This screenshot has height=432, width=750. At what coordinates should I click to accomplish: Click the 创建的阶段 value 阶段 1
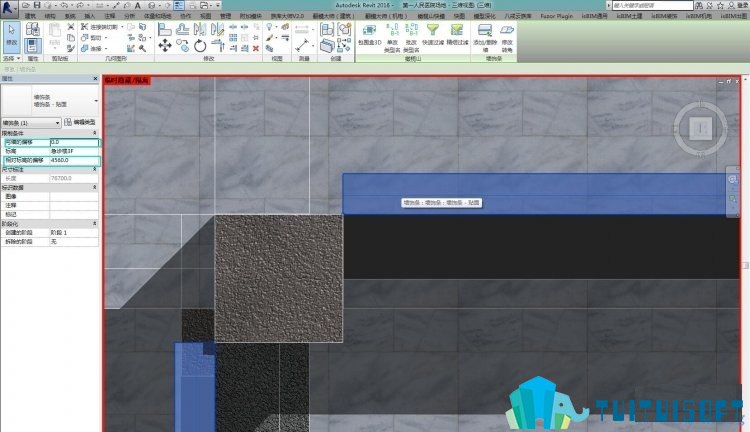coord(74,233)
